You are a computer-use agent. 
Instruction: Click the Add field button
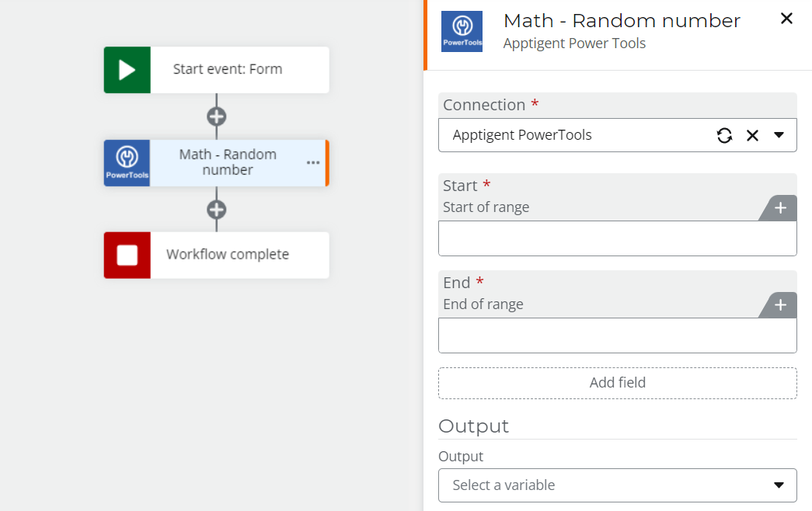pos(618,382)
